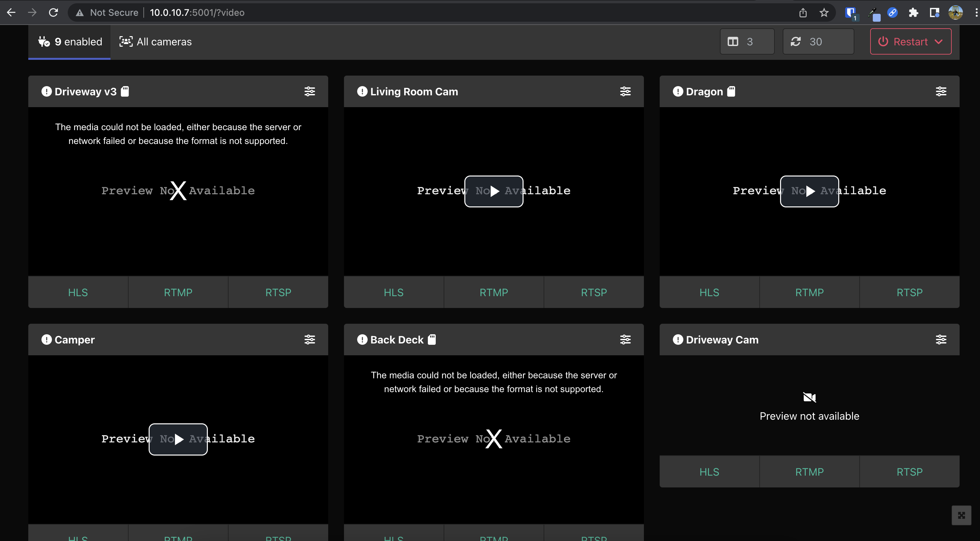
Task: Open settings sliders for Dragon camera
Action: pos(941,91)
